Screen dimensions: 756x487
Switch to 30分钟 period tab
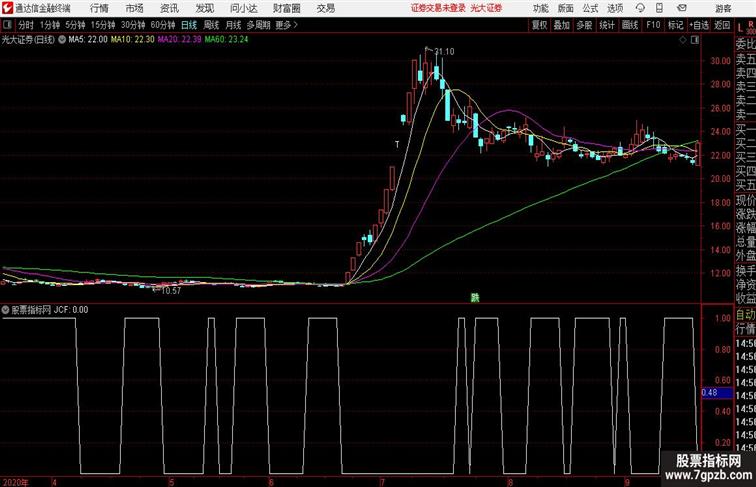pos(133,25)
